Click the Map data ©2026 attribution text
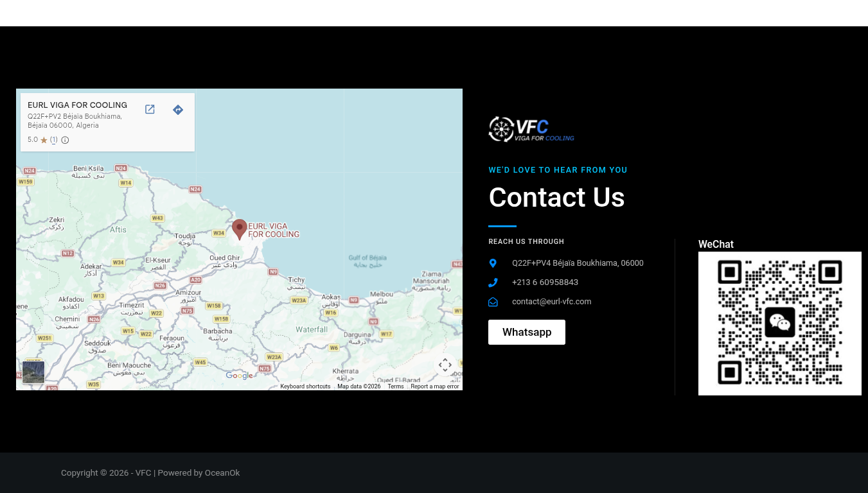The width and height of the screenshot is (868, 493). pyautogui.click(x=359, y=386)
